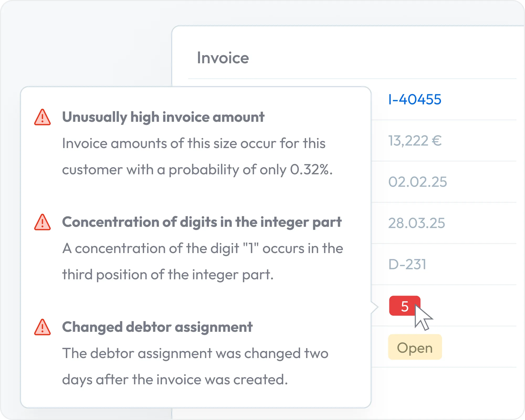Click the Concentration of digits in the integer part heading
This screenshot has height=420, width=525.
tap(202, 222)
